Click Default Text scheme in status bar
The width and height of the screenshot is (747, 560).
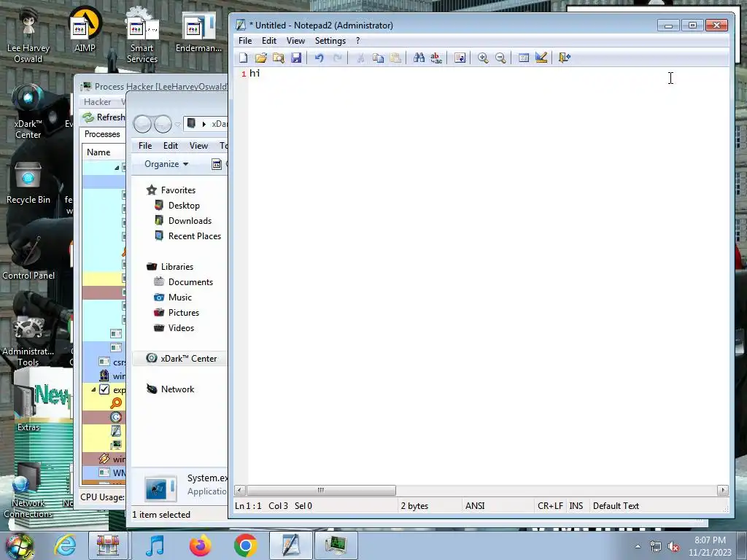[x=616, y=506]
